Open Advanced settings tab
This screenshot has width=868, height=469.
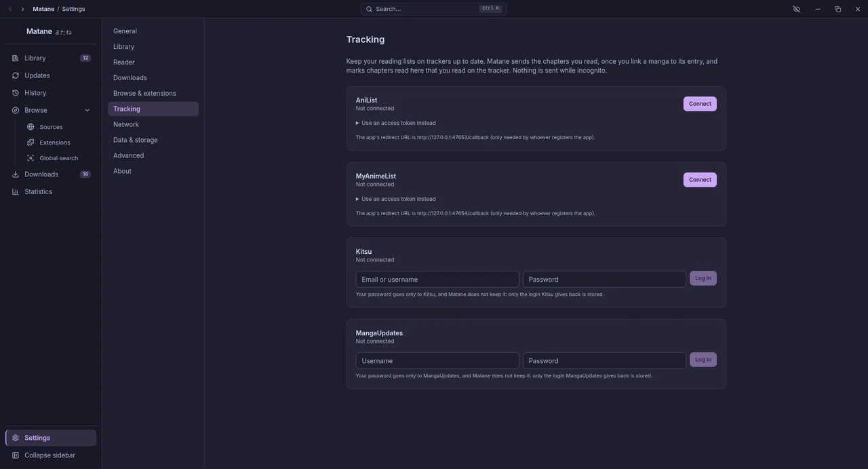point(153,155)
